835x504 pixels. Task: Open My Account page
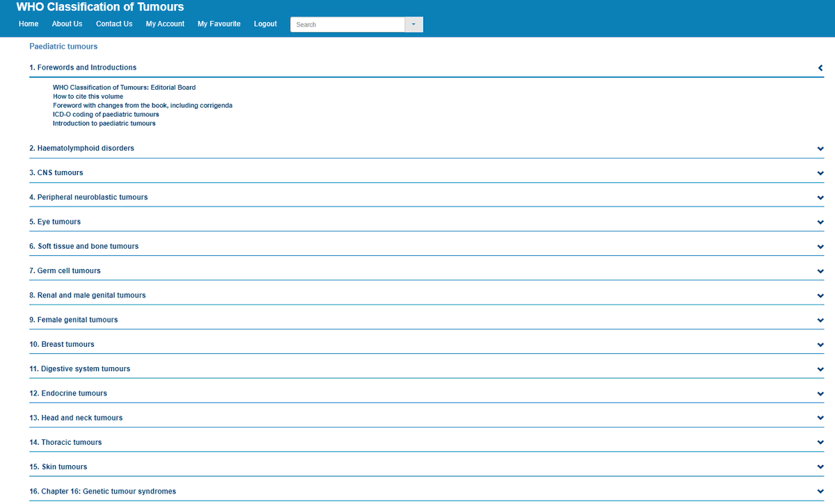[x=165, y=24]
